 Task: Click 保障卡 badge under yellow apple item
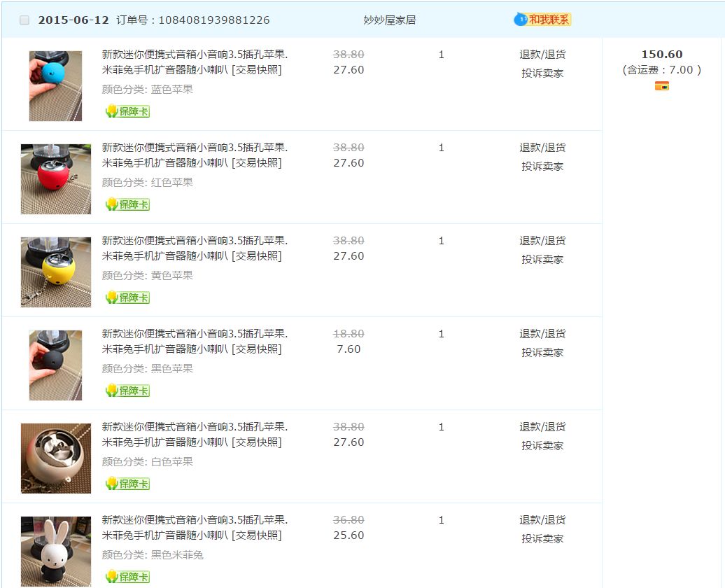(x=127, y=297)
